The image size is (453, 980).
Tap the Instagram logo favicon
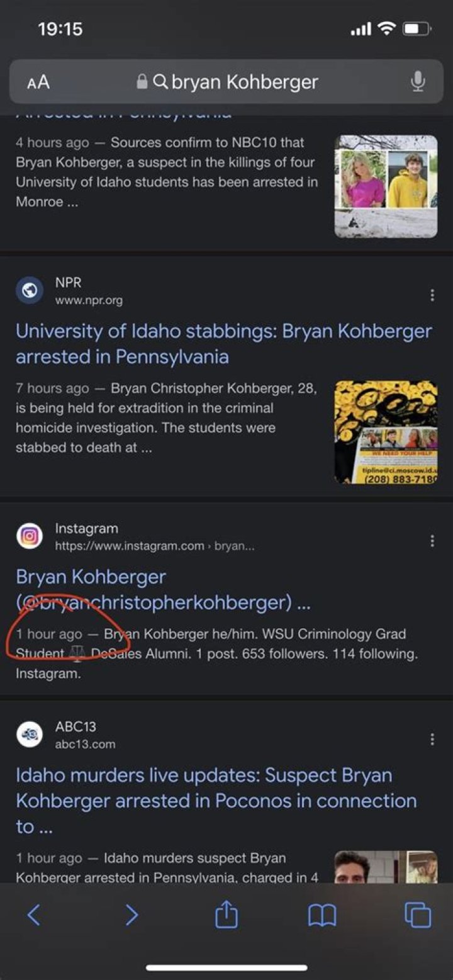coord(30,536)
